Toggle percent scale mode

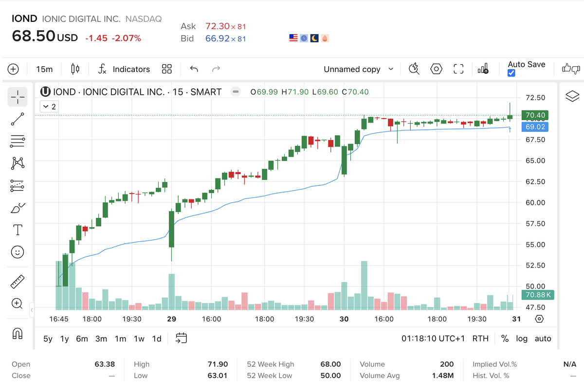[x=505, y=339]
